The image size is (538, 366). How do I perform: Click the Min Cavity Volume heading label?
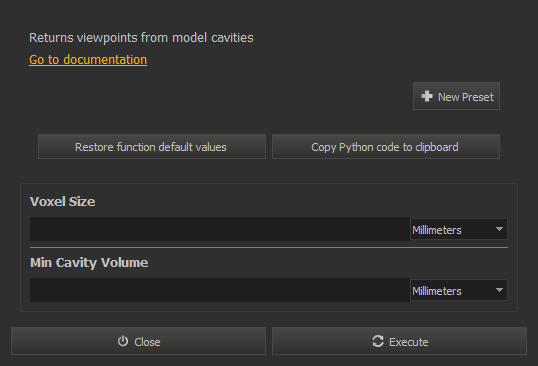(89, 263)
